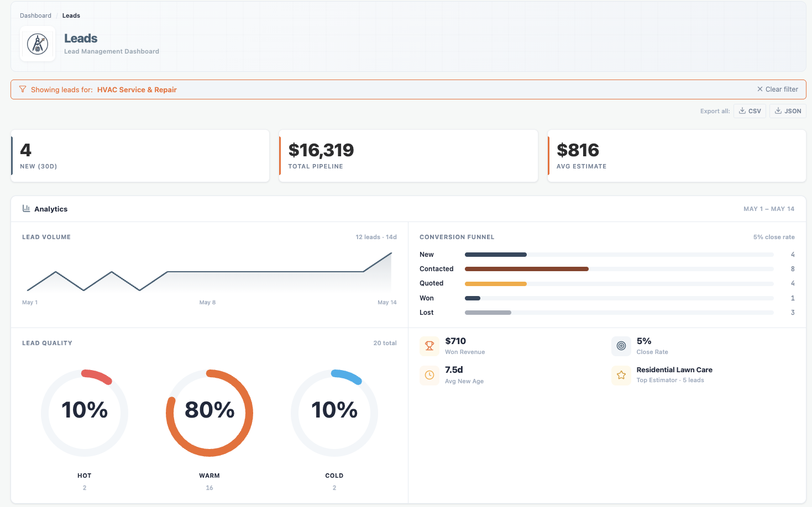Open the New (30D) stat card
Viewport: 812px width, 507px height.
pos(140,156)
